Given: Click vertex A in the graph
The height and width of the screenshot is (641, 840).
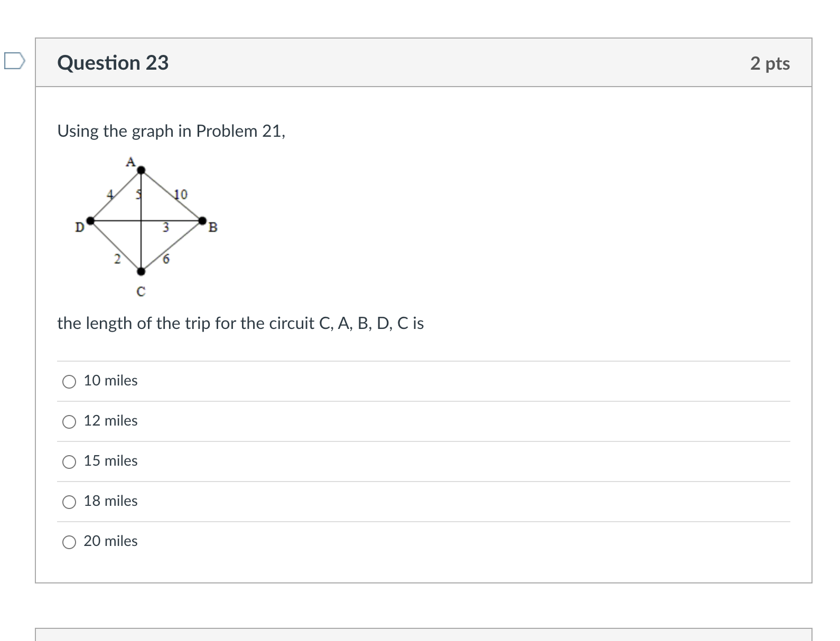Looking at the screenshot, I should click(140, 170).
